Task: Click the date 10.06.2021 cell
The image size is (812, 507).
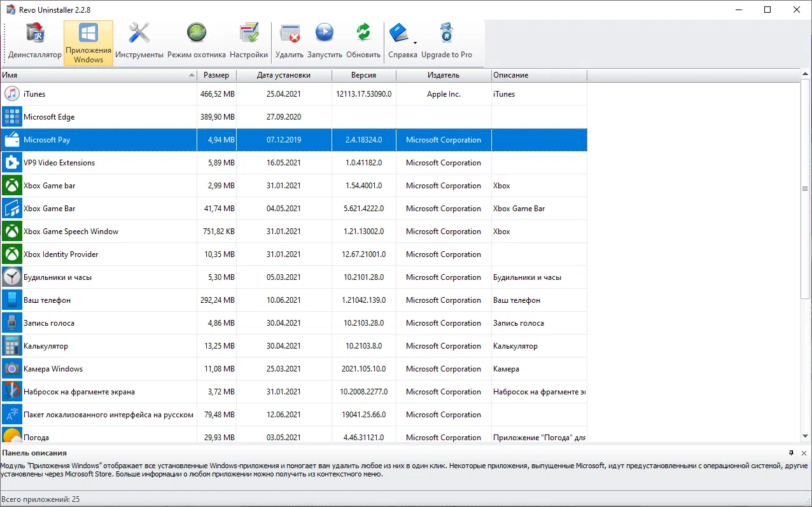Action: [x=284, y=300]
